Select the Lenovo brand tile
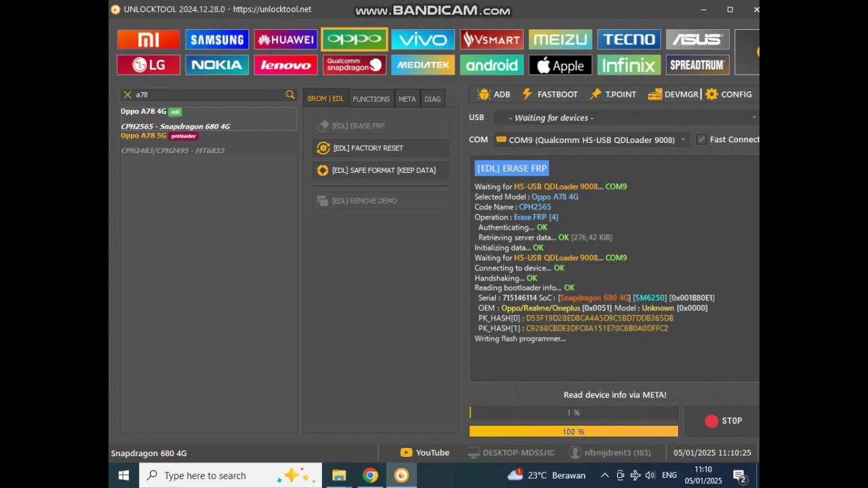Viewport: 868px width, 488px height. pos(285,65)
